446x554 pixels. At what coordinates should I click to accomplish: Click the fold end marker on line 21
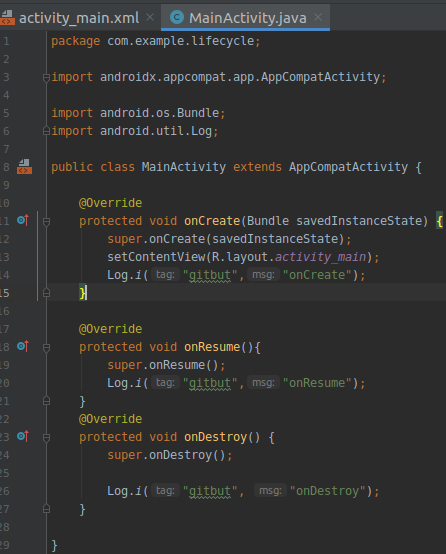point(46,401)
